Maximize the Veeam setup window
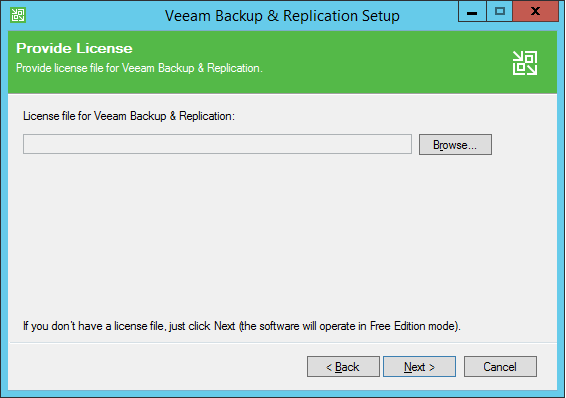 (500, 12)
